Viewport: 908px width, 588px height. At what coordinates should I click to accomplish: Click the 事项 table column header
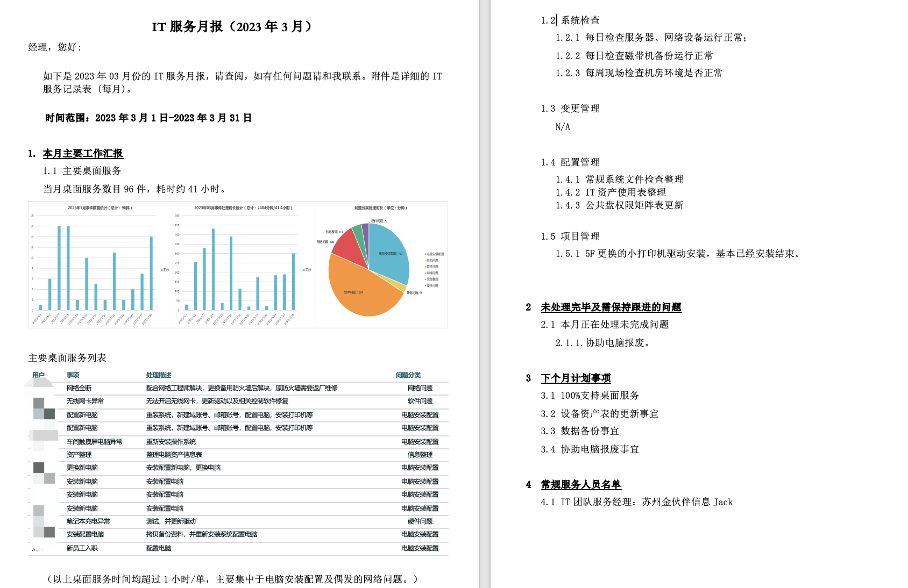tap(73, 375)
